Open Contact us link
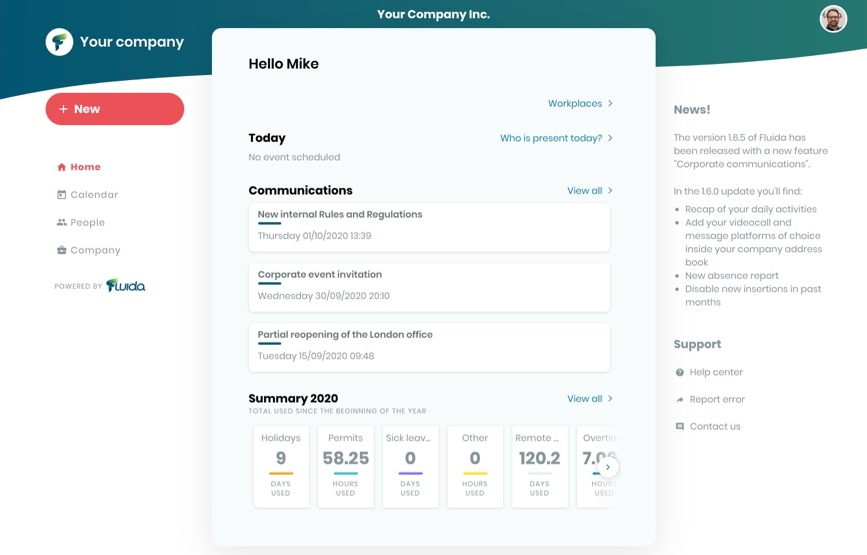 coord(714,426)
